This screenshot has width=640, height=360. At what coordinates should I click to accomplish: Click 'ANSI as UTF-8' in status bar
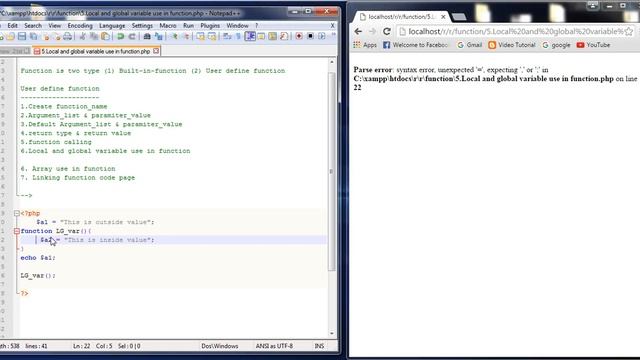click(274, 346)
